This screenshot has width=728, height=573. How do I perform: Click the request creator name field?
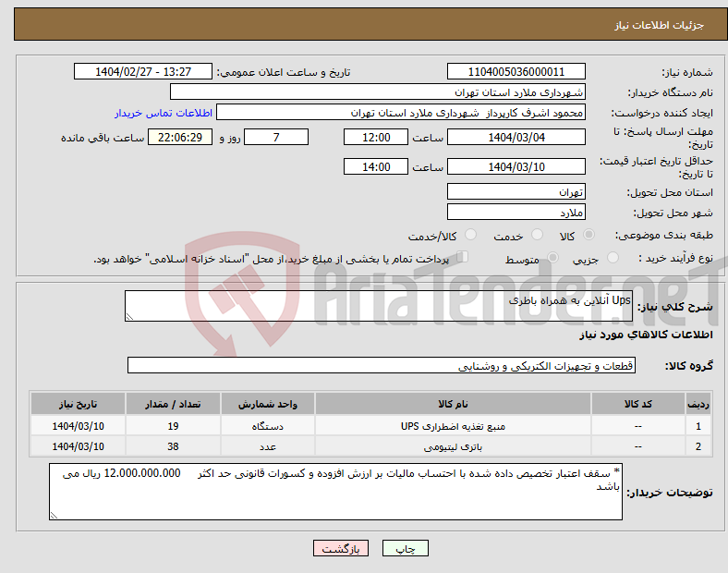(x=401, y=113)
